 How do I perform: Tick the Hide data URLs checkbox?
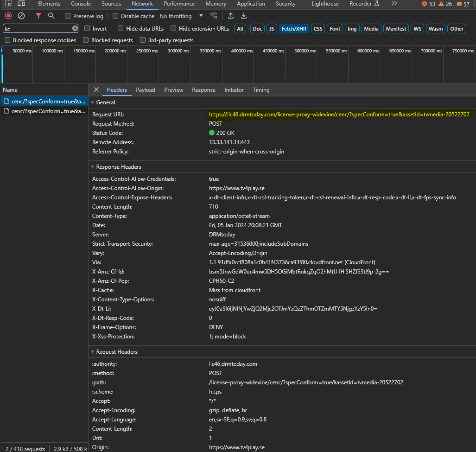[x=121, y=29]
